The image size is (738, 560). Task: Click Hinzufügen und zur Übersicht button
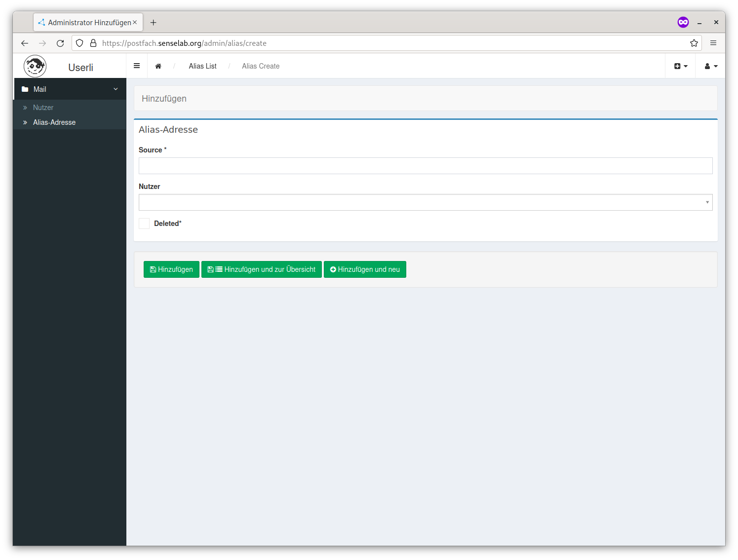(x=262, y=269)
